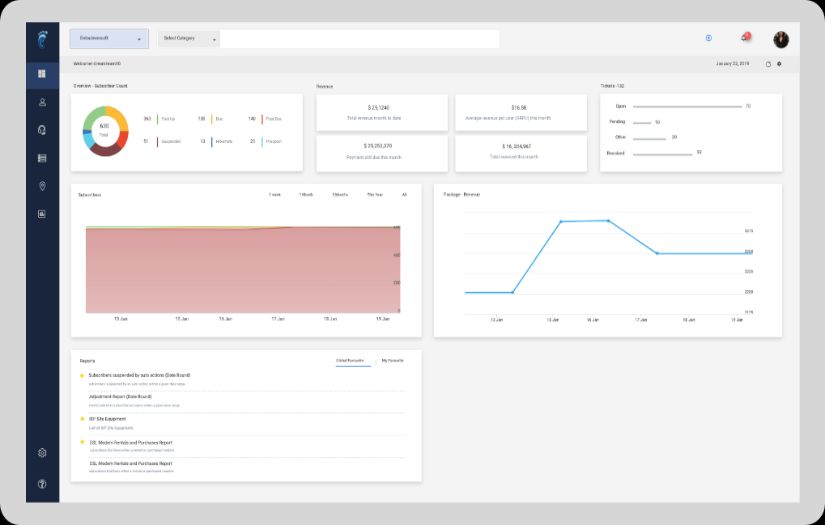Click the Average revenue per user card
This screenshot has width=825, height=525.
click(x=521, y=113)
